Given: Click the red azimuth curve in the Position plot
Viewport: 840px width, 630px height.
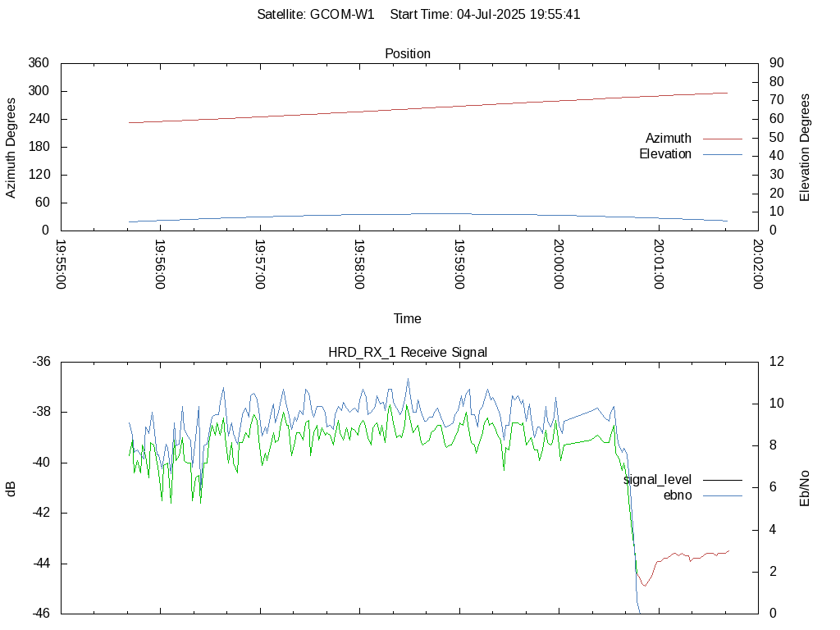Looking at the screenshot, I should [428, 107].
